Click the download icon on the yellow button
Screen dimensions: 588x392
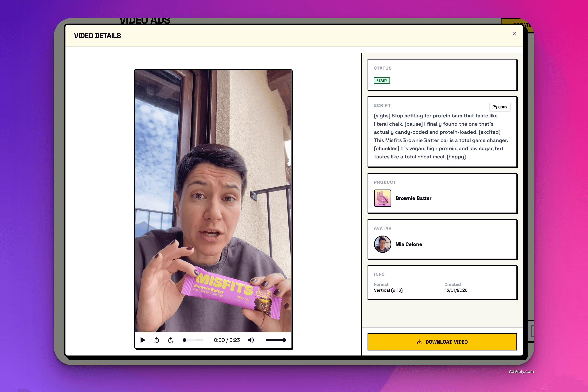coord(420,342)
